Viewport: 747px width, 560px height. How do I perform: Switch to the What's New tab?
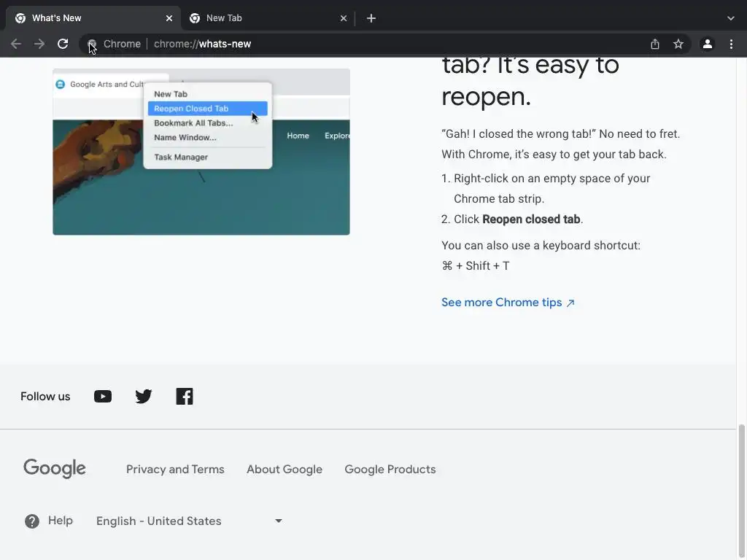coord(93,18)
